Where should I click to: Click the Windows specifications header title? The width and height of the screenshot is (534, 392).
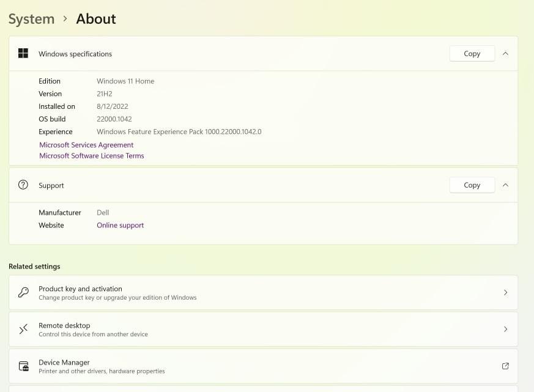75,54
